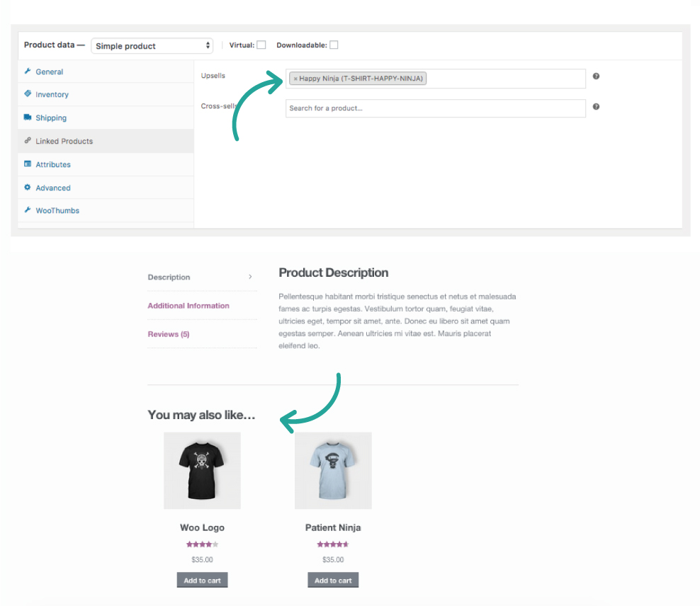700x606 pixels.
Task: Open WooThumbs via its wrench icon
Action: (x=27, y=210)
